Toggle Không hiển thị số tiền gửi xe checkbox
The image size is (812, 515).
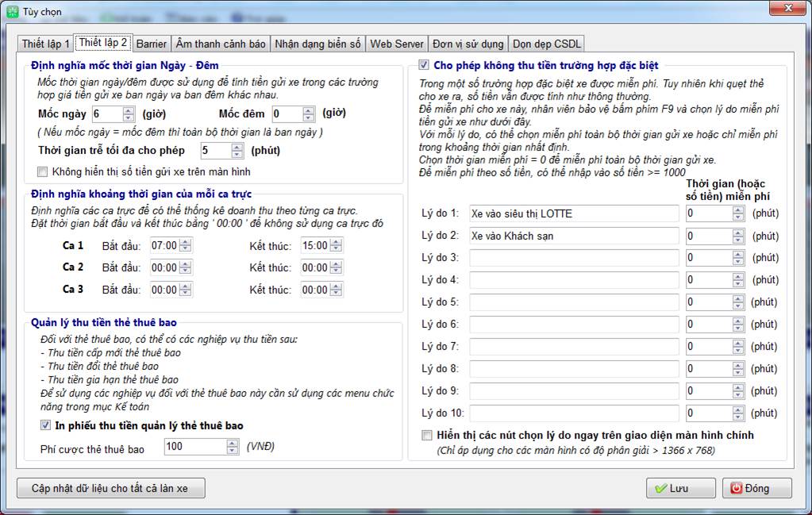[x=43, y=171]
